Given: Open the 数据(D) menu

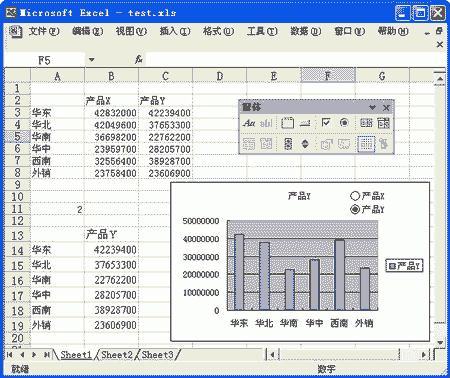Looking at the screenshot, I should [306, 31].
